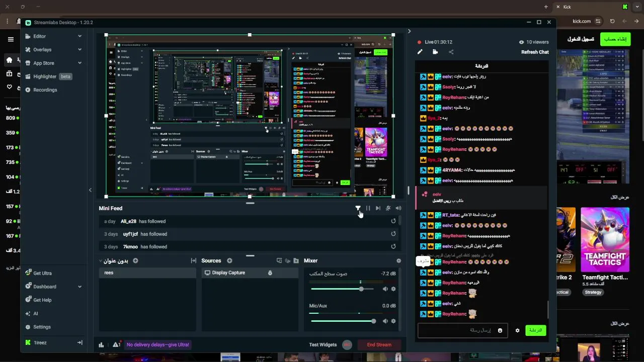Open the notifications warning icon
This screenshot has width=644, height=362.
coord(116,344)
